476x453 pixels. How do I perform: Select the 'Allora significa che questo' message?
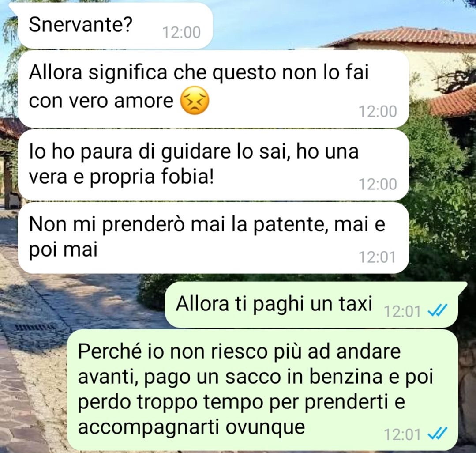pyautogui.click(x=213, y=89)
